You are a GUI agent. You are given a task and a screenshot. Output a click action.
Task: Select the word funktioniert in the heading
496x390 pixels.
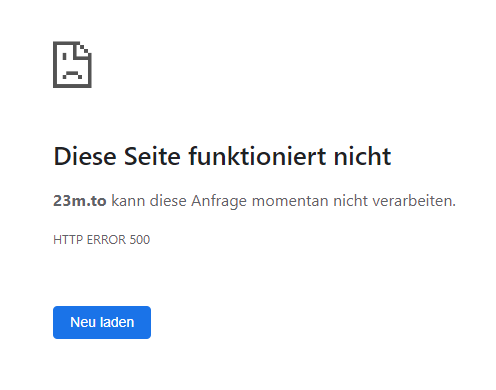[257, 156]
